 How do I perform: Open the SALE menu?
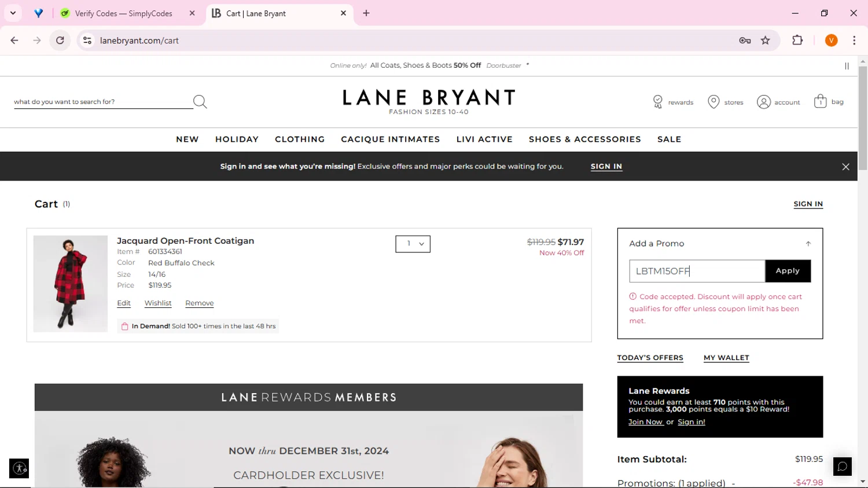point(670,140)
